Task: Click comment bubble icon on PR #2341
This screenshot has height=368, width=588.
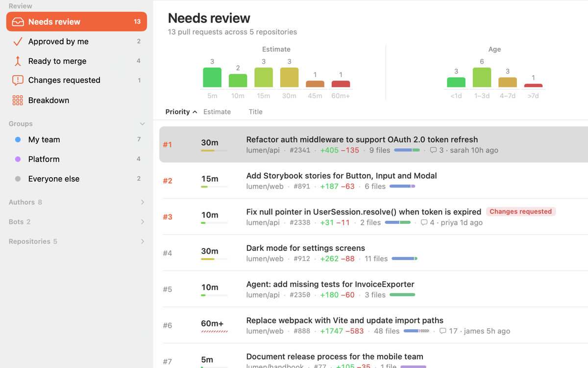Action: coord(433,150)
